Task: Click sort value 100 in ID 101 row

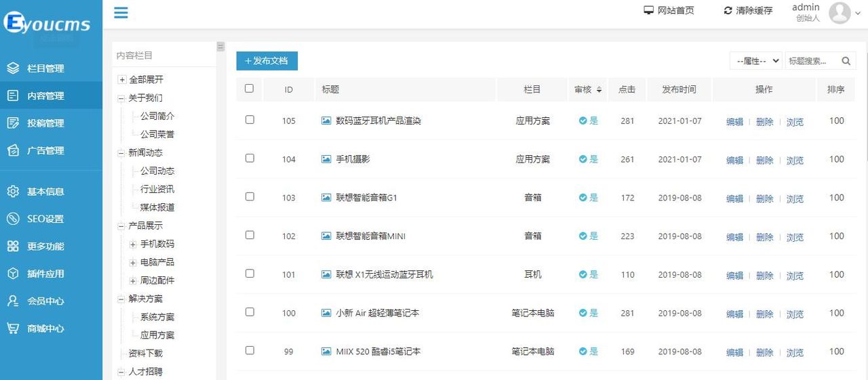Action: tap(836, 274)
